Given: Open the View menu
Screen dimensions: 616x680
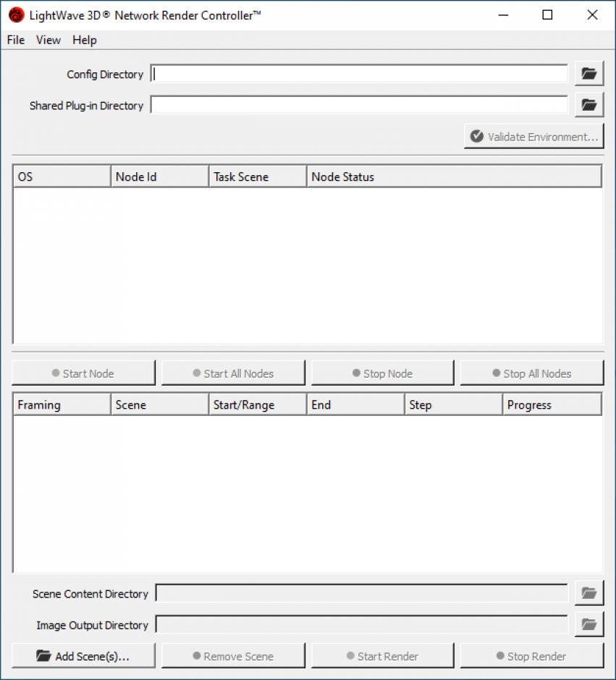Looking at the screenshot, I should click(x=48, y=40).
